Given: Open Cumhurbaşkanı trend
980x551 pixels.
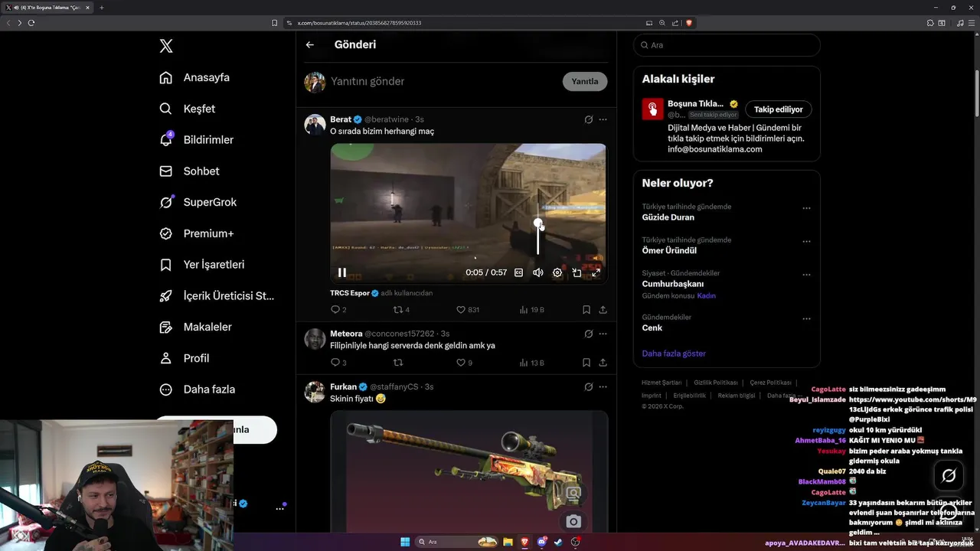Looking at the screenshot, I should tap(672, 284).
